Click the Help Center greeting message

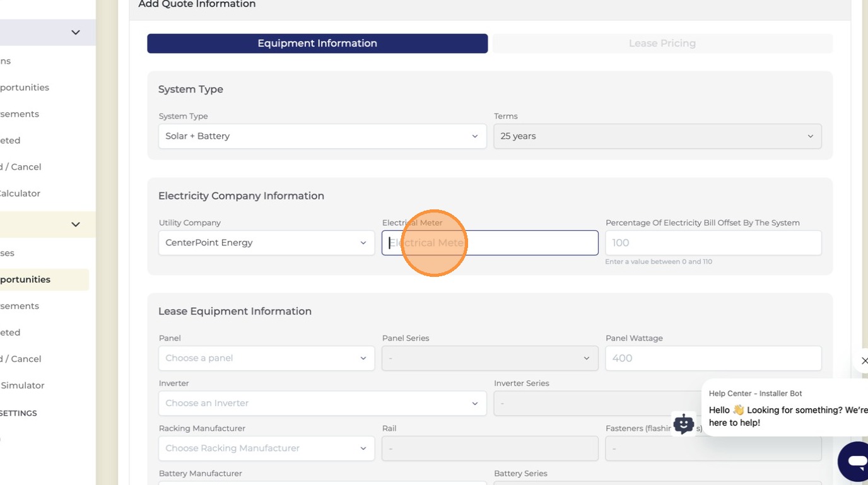pos(788,416)
